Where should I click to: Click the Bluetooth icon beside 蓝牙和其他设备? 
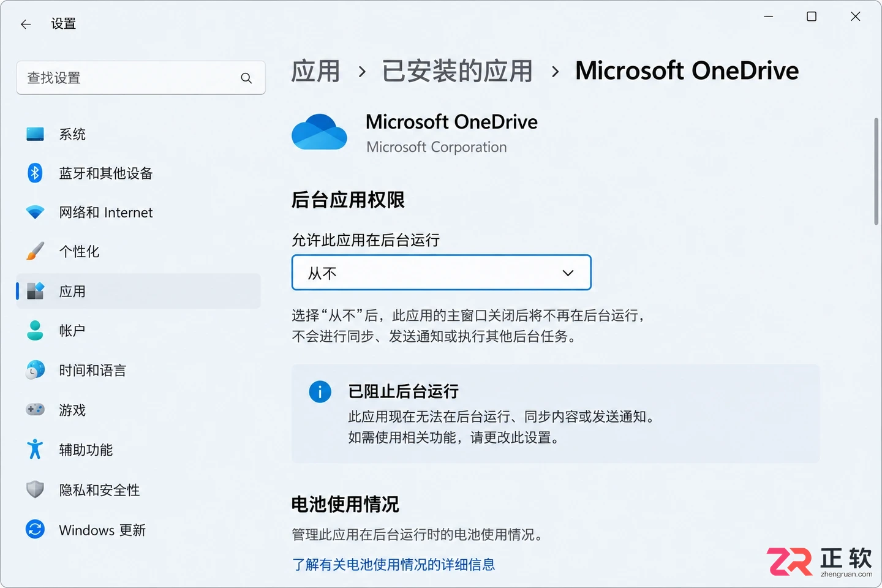click(x=36, y=173)
